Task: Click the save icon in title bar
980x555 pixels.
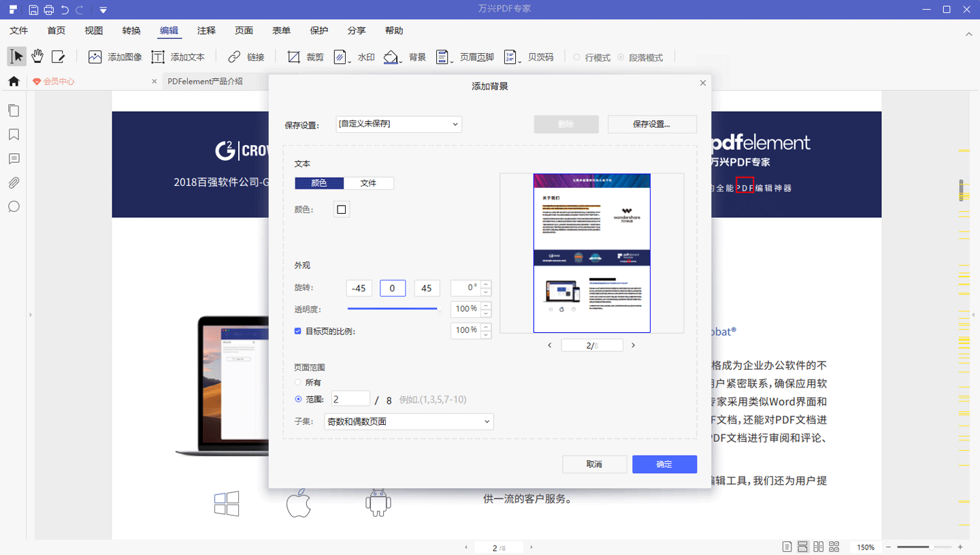Action: (x=33, y=10)
